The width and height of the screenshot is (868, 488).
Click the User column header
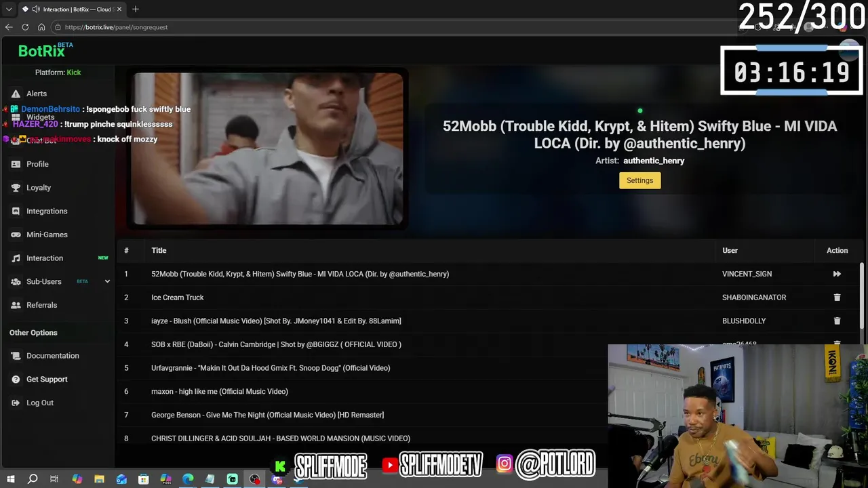tap(730, 251)
